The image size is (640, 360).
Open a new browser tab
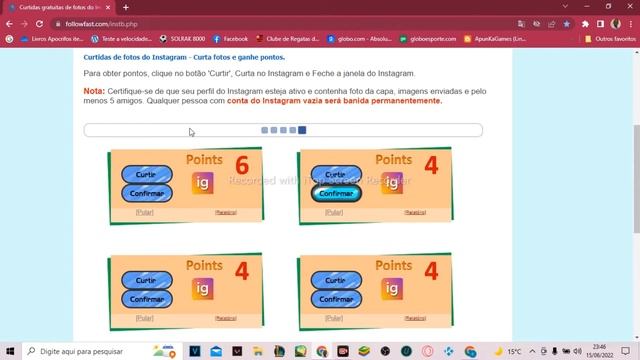click(x=126, y=7)
